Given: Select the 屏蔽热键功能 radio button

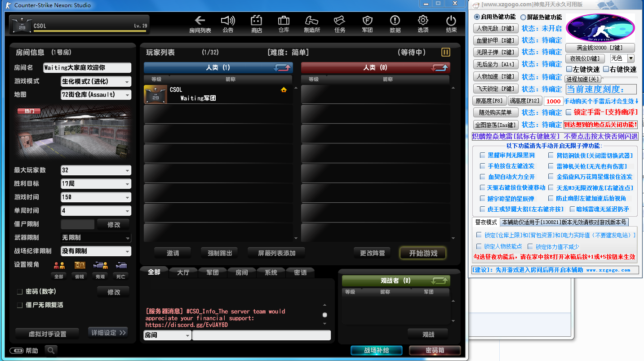Looking at the screenshot, I should click(523, 17).
